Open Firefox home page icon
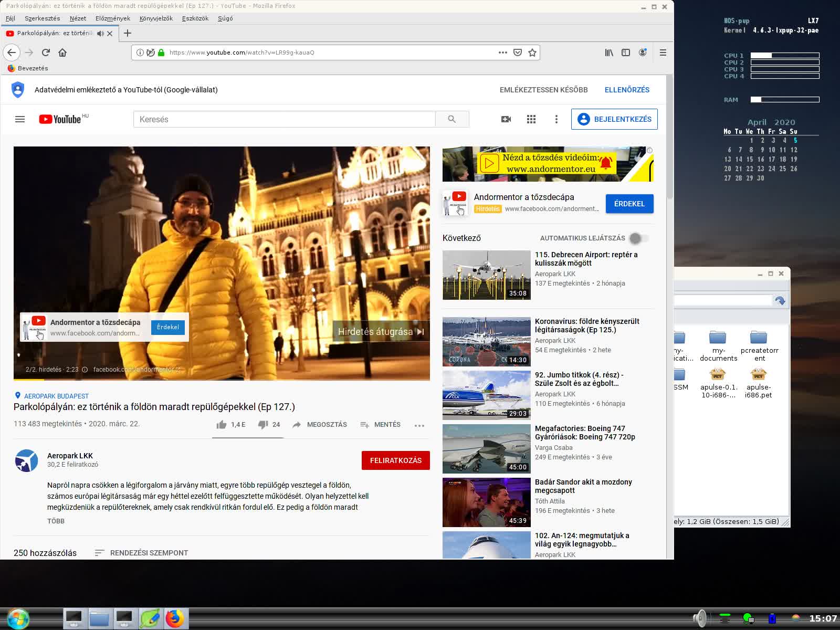The height and width of the screenshot is (630, 840). (x=62, y=52)
